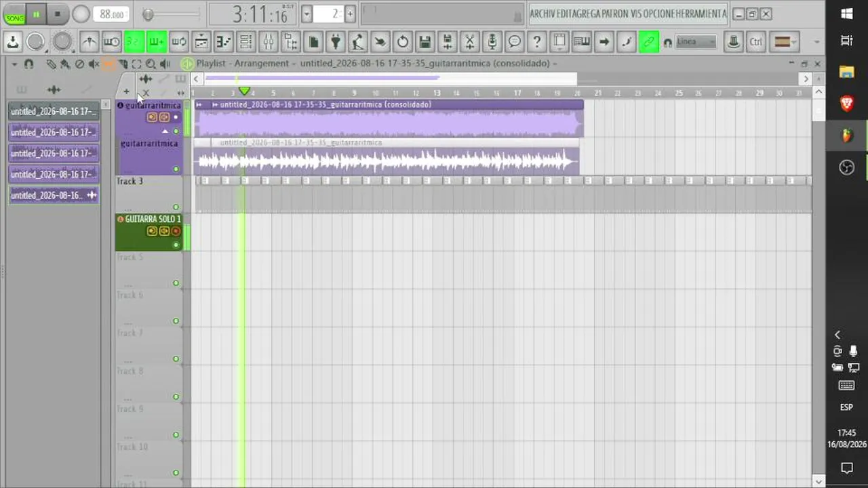
Task: Open the Plugin picker plug icon
Action: (336, 42)
